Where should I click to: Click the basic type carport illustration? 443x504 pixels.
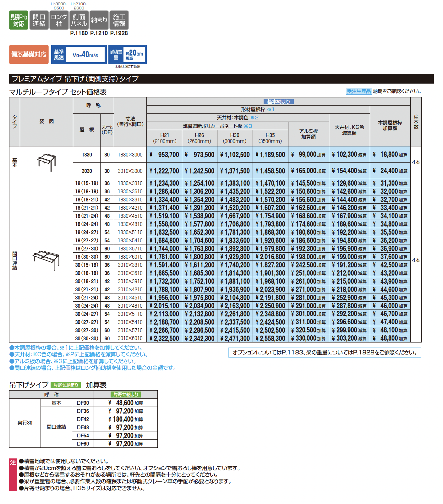(46, 162)
